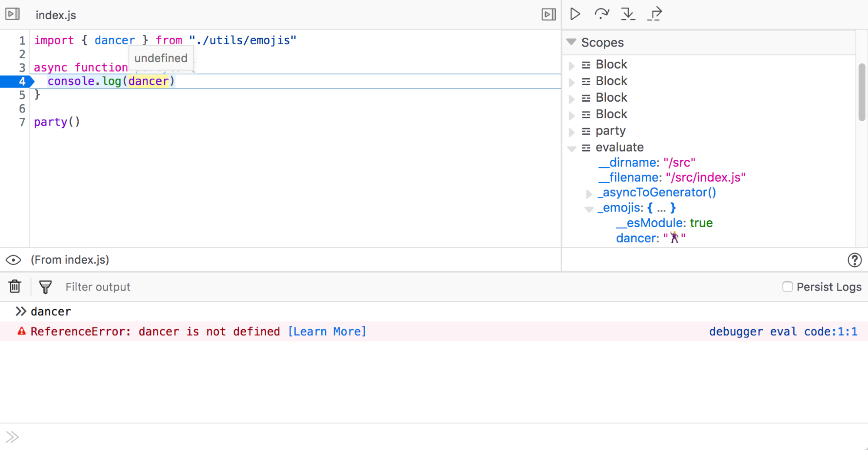Toggle the breakpoint on line 4
Image resolution: width=868 pixels, height=450 pixels.
pos(21,81)
